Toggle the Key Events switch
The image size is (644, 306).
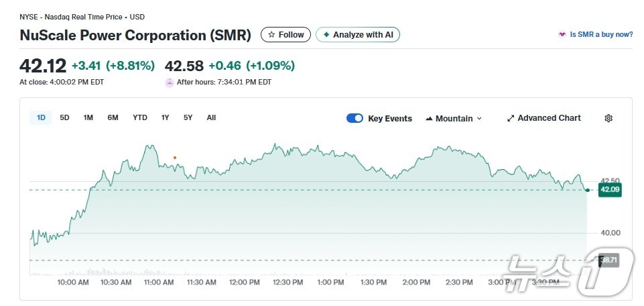click(x=355, y=118)
